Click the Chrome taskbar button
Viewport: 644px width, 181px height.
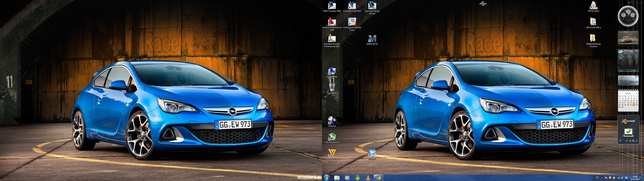tap(378, 178)
